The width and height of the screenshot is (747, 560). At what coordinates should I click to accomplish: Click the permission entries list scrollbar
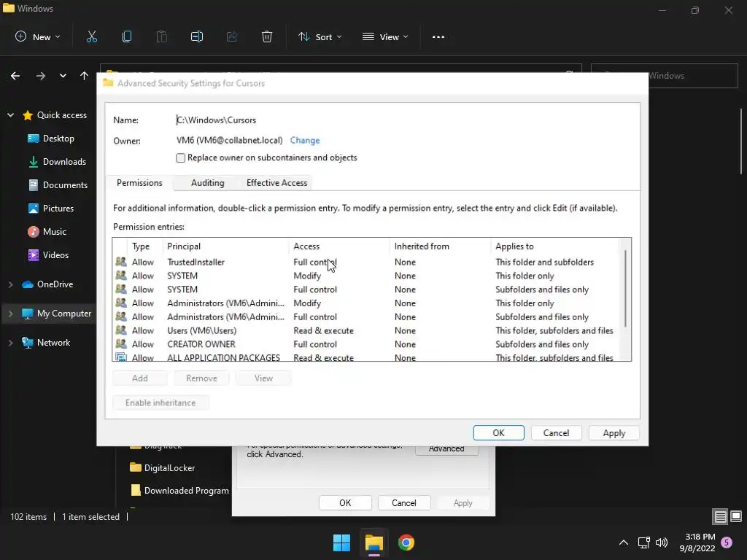625,289
